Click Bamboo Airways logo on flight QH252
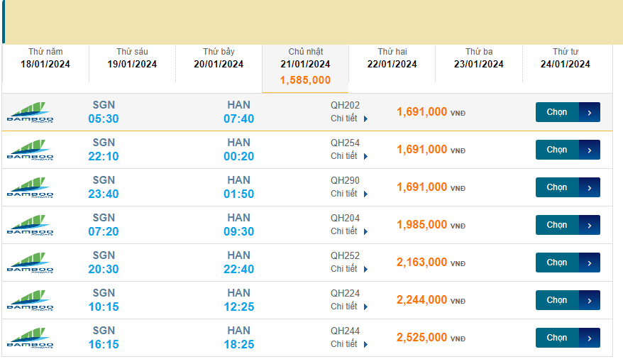Image resolution: width=623 pixels, height=364 pixels. [30, 263]
